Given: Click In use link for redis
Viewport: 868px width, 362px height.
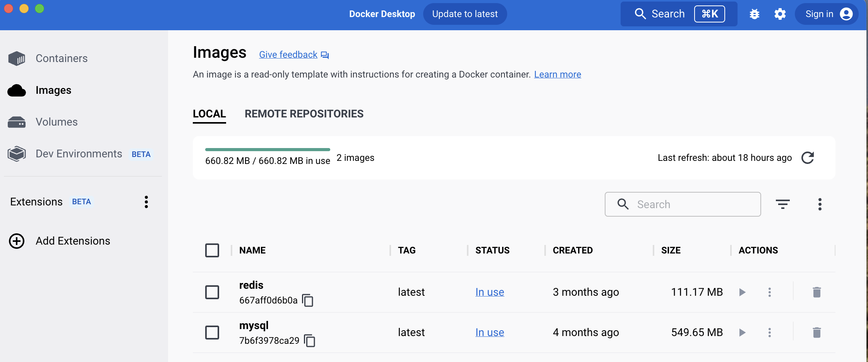Looking at the screenshot, I should pyautogui.click(x=490, y=292).
